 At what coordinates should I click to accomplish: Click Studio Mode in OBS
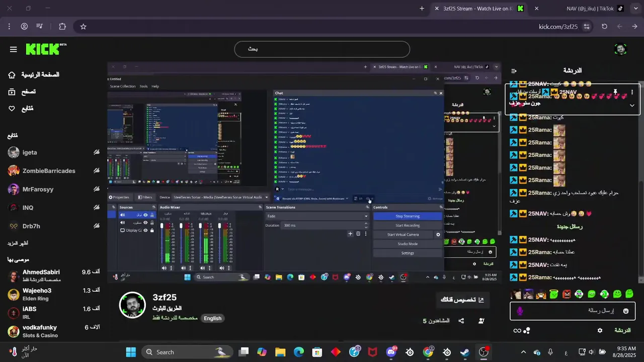tap(408, 244)
